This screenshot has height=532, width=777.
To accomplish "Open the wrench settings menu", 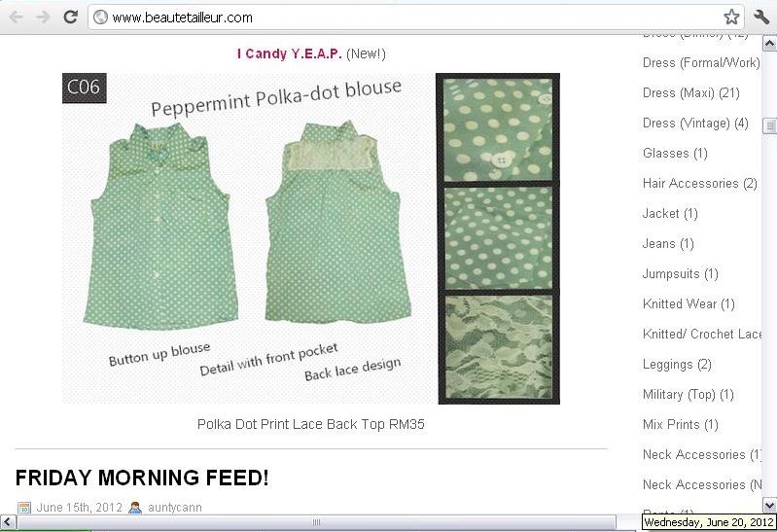I will coord(761,18).
